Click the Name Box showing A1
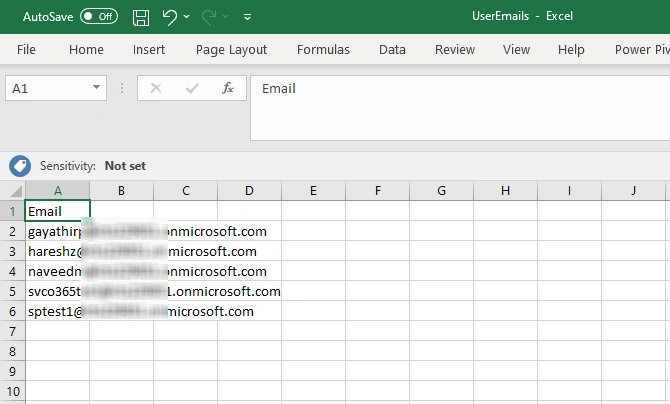The height and width of the screenshot is (404, 670). 47,88
